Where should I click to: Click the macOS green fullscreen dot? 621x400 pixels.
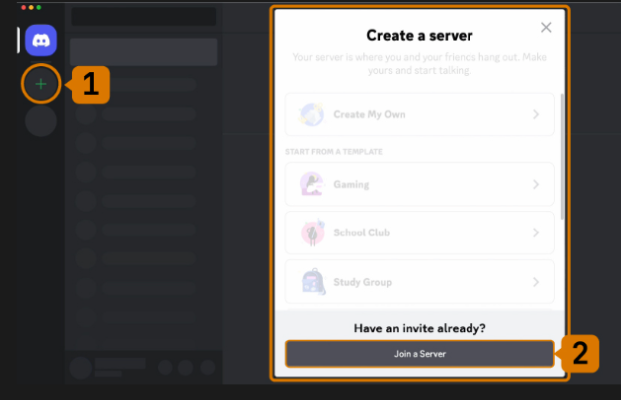click(38, 8)
